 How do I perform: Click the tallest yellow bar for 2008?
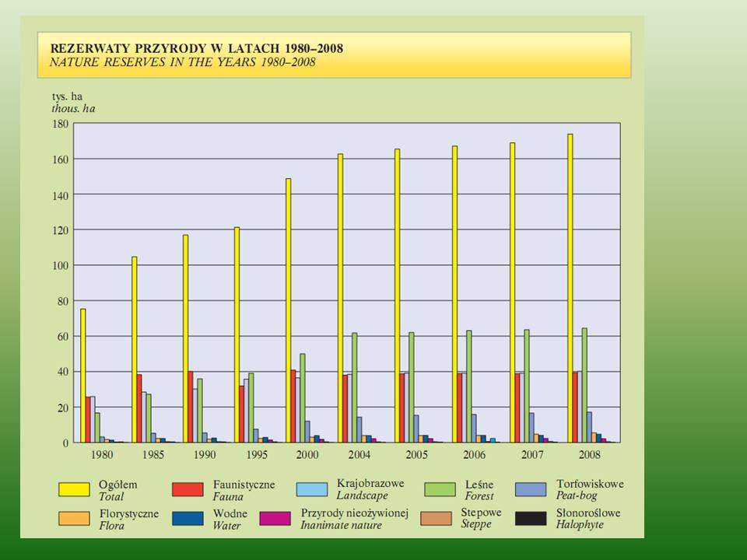point(570,288)
